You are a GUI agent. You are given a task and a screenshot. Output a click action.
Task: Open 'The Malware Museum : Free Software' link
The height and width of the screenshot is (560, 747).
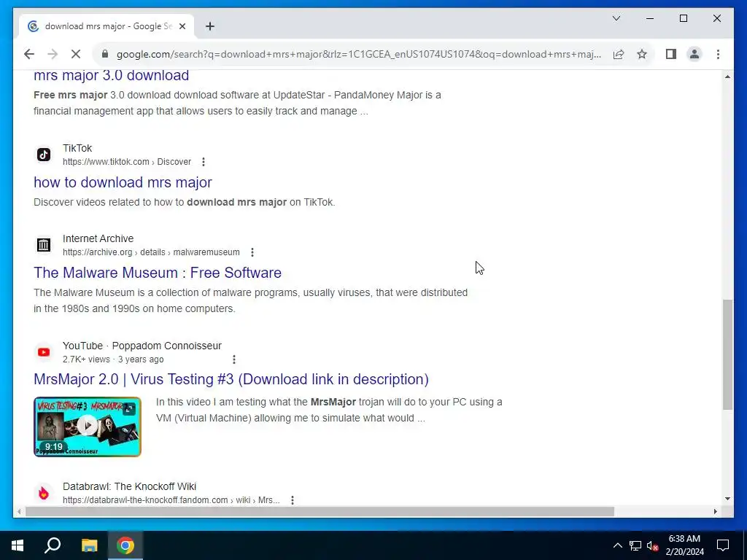[158, 273]
